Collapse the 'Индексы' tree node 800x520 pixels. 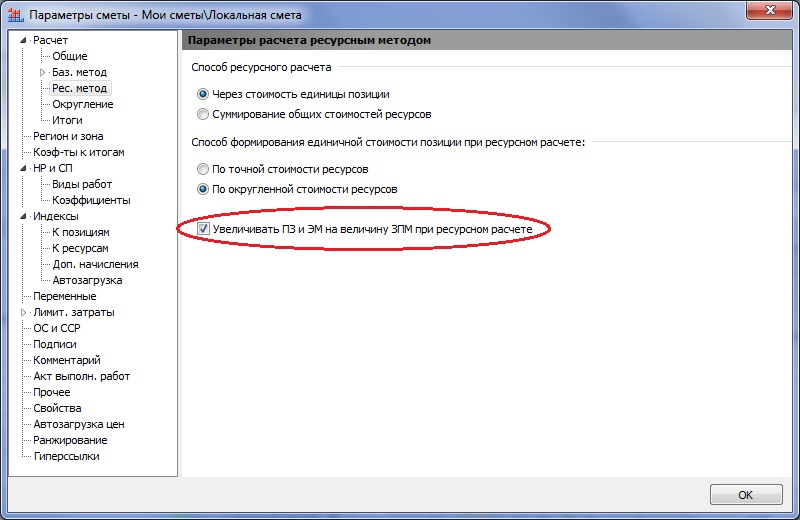[x=25, y=217]
